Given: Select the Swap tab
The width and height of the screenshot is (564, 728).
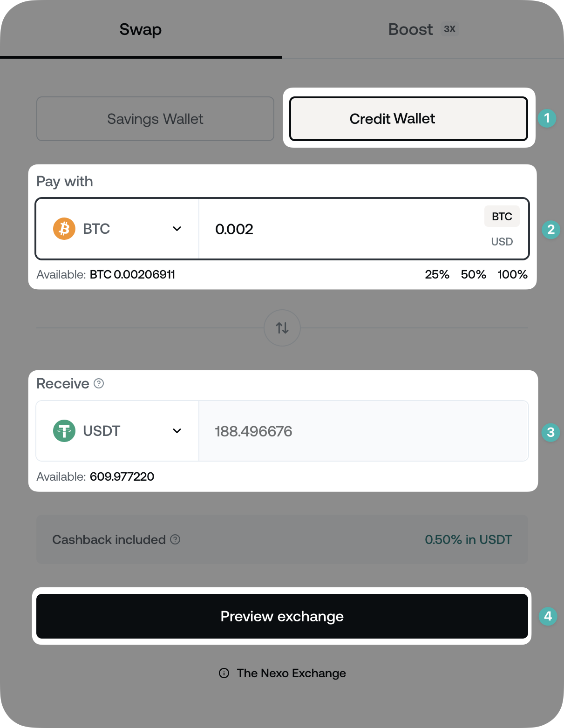Looking at the screenshot, I should coord(140,29).
